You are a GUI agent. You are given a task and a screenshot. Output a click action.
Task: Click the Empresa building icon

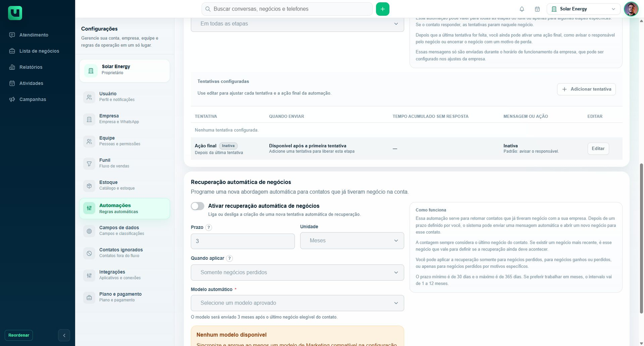pyautogui.click(x=89, y=119)
